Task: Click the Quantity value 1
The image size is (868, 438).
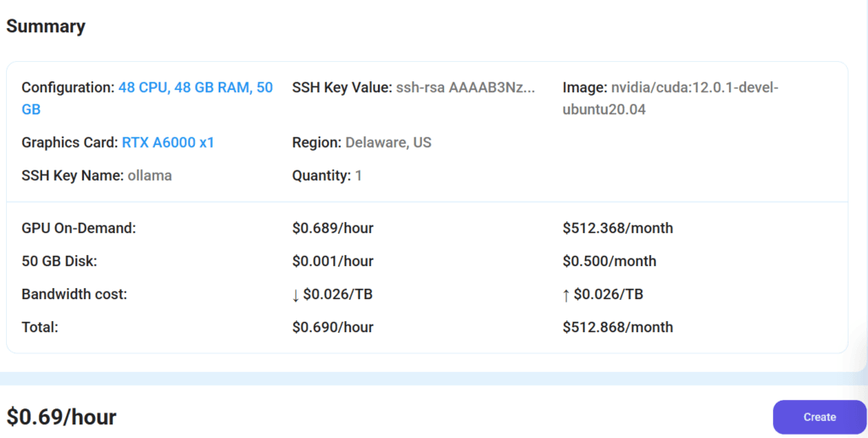Action: click(x=359, y=175)
